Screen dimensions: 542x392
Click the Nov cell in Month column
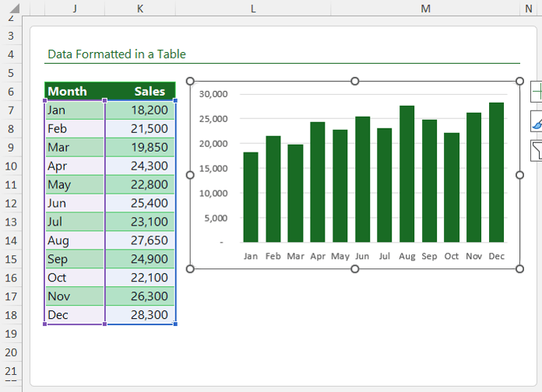[75, 296]
